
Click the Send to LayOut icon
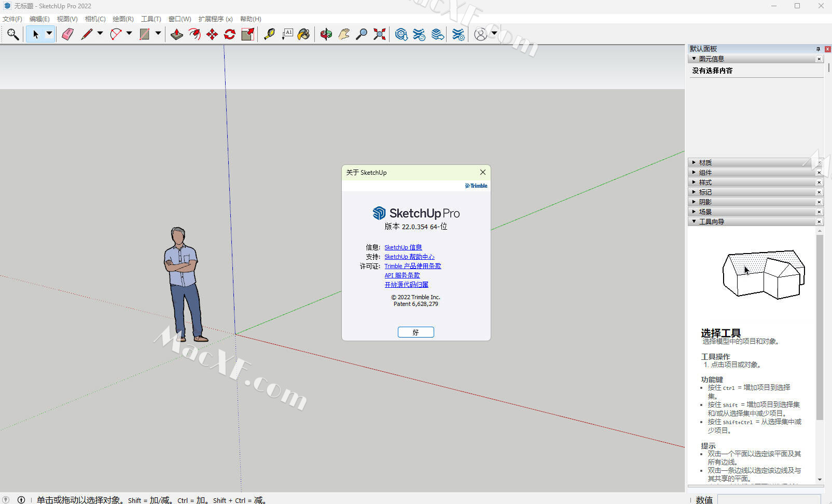point(438,34)
